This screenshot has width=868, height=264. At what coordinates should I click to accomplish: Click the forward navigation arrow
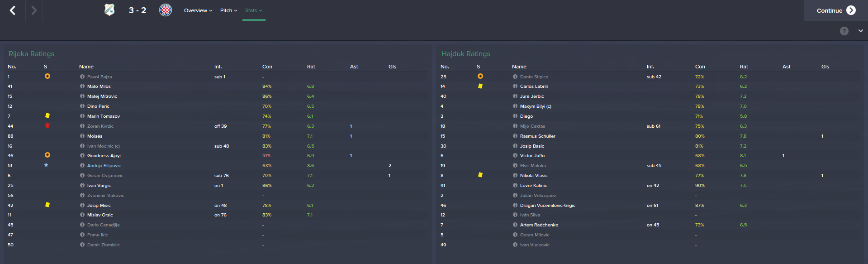click(34, 10)
